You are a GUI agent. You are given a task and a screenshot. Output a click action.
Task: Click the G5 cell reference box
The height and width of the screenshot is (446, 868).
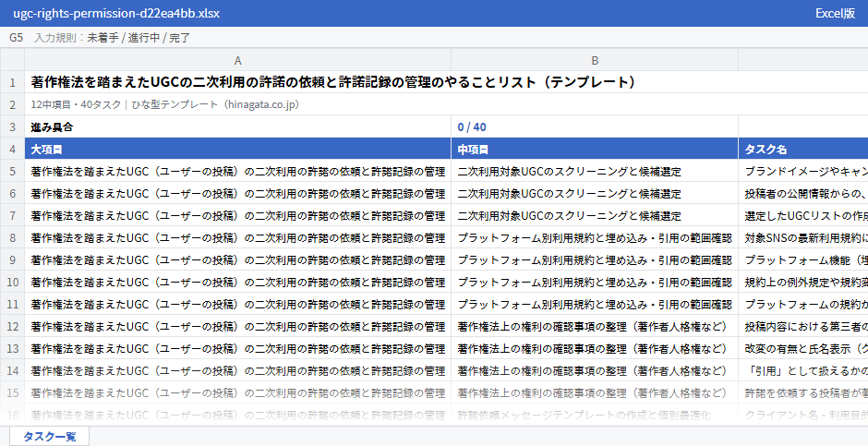tap(16, 38)
